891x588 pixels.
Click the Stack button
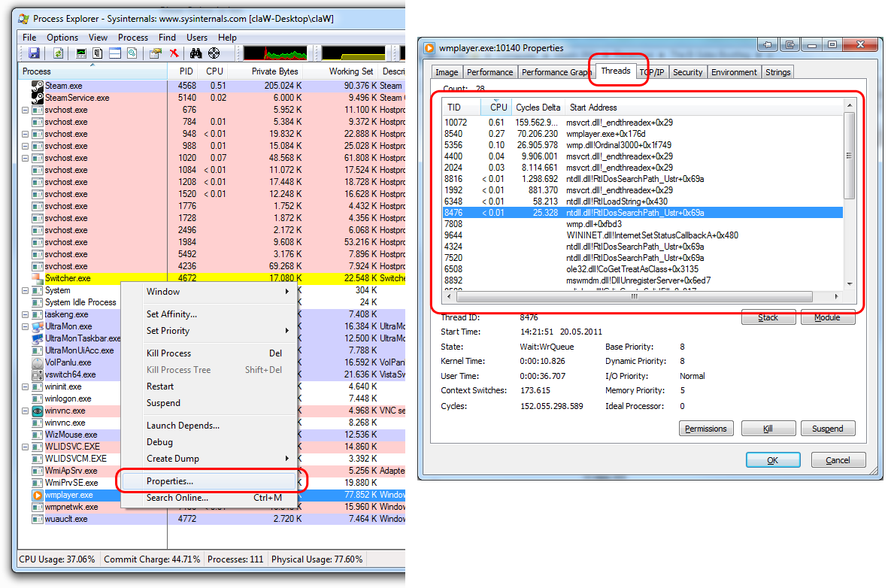768,317
